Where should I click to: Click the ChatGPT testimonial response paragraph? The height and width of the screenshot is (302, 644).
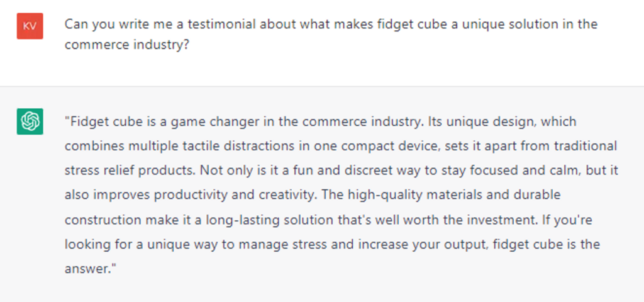(340, 194)
